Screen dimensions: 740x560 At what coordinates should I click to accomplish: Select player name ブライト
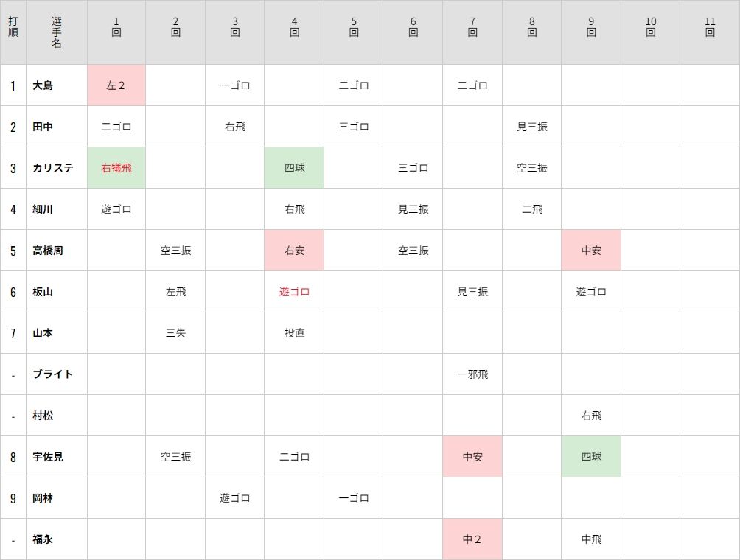click(53, 374)
